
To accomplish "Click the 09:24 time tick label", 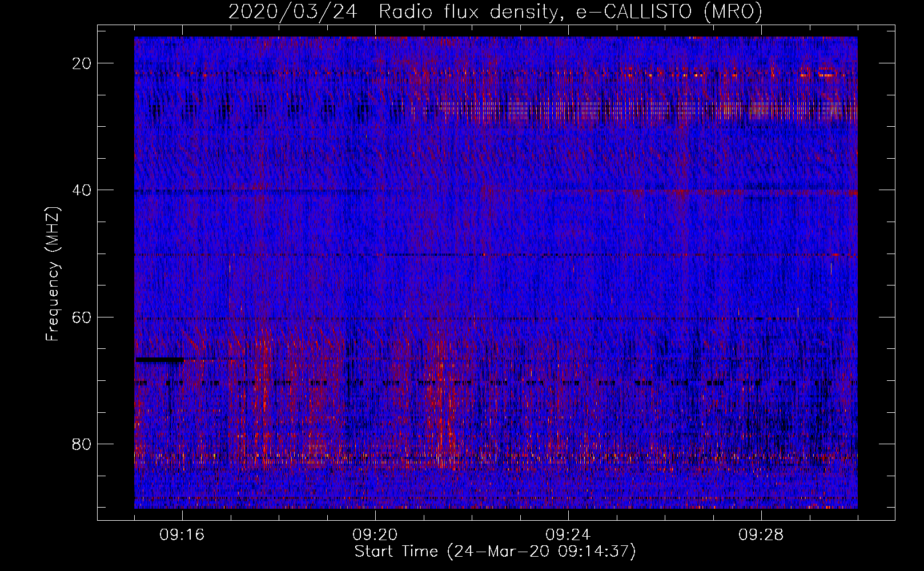I will pos(568,535).
